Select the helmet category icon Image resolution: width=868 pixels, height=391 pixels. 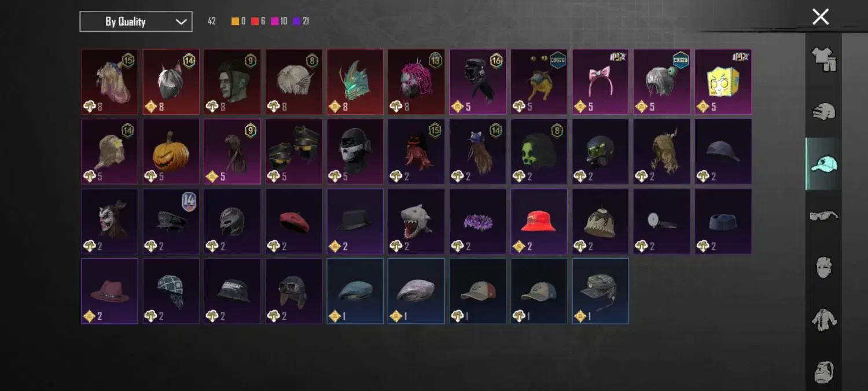click(824, 111)
